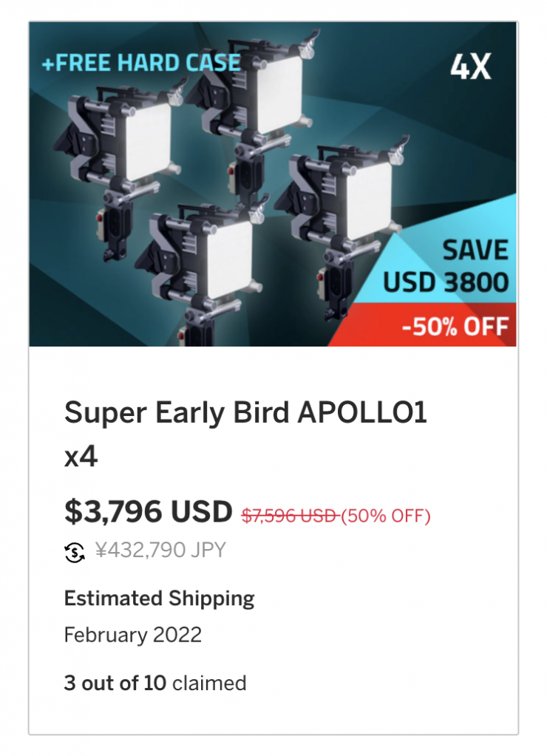This screenshot has height=756, width=547.
Task: Click the 4X quantity badge
Action: (470, 67)
